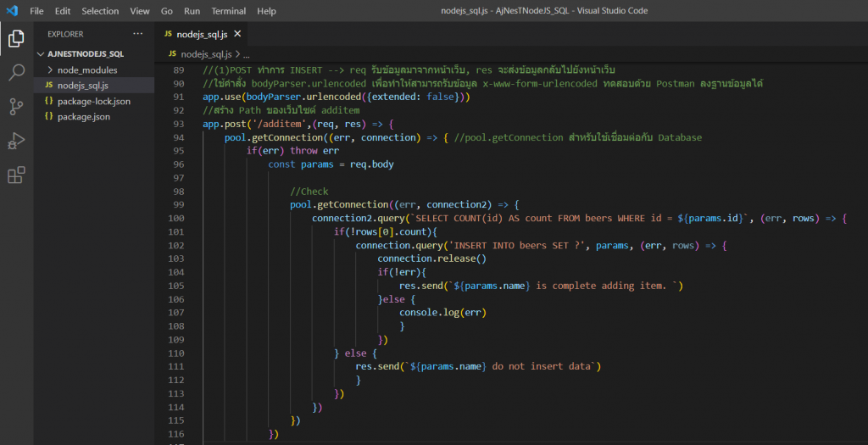
Task: Close the nodejs_sql.js editor tab
Action: pos(236,34)
